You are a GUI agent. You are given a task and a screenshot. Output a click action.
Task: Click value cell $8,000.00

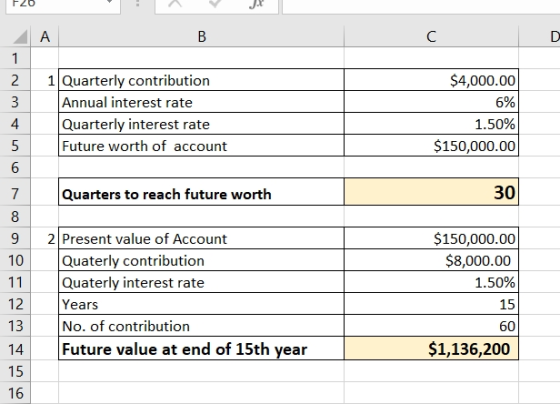pos(431,260)
